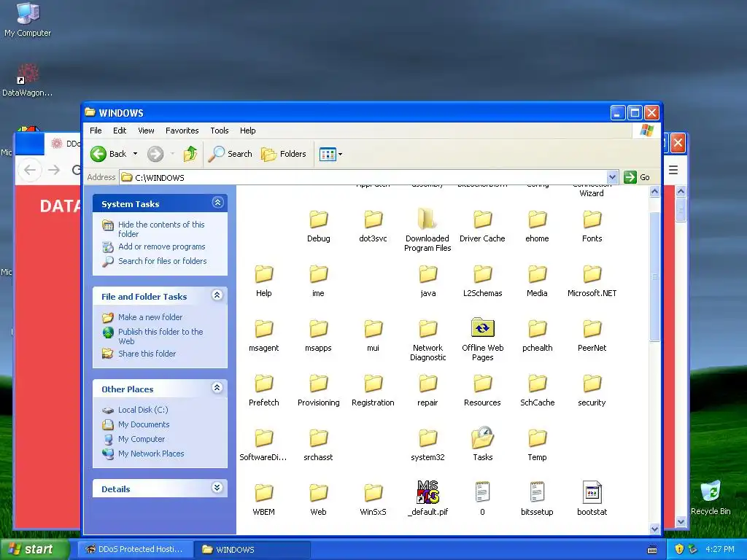The width and height of the screenshot is (747, 560).
Task: Select the Downloaded Program Files folder
Action: click(427, 230)
